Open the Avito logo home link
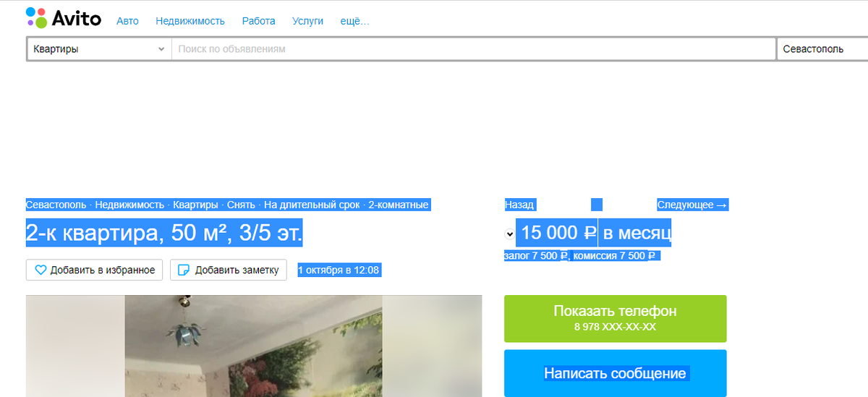 (64, 18)
